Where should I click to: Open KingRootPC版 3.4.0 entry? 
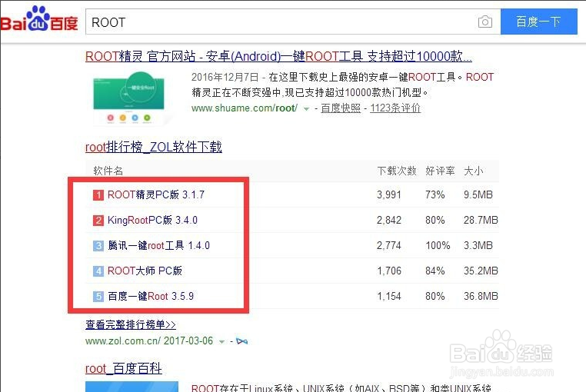point(152,220)
